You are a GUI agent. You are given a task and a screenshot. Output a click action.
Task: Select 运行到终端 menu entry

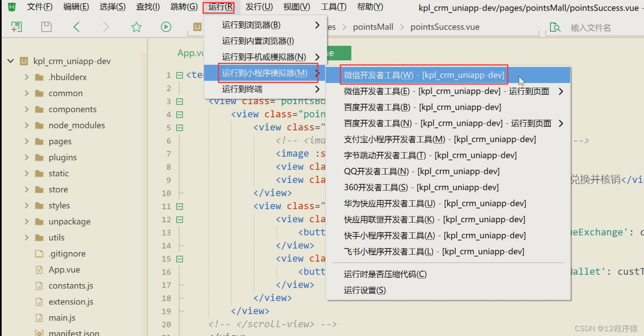coord(265,89)
